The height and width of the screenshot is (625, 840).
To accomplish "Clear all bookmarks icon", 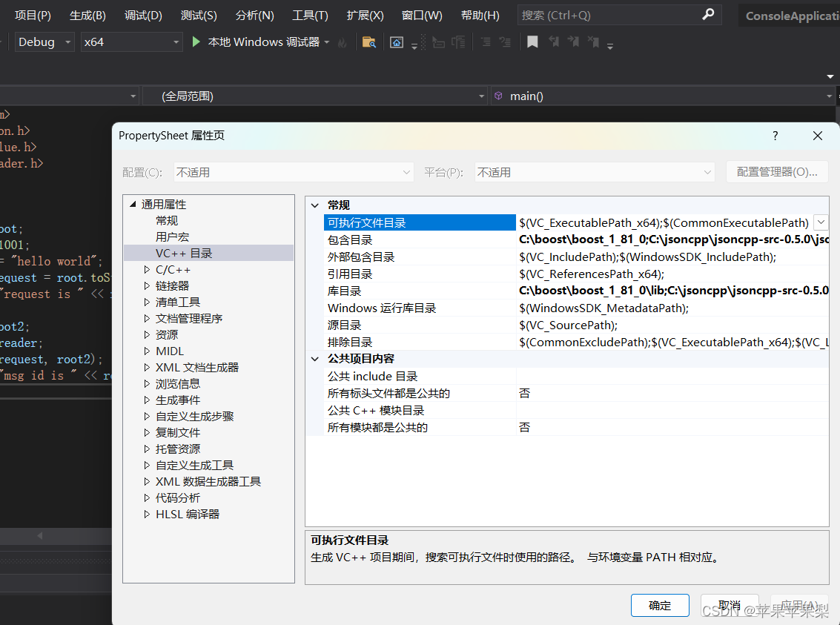I will point(593,42).
